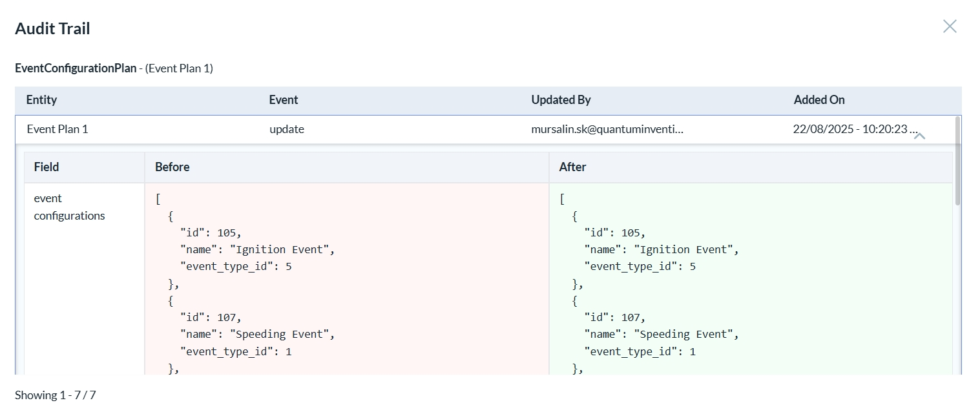Select the Event Plan 1 entity cell
The width and height of the screenshot is (980, 414).
pos(57,129)
